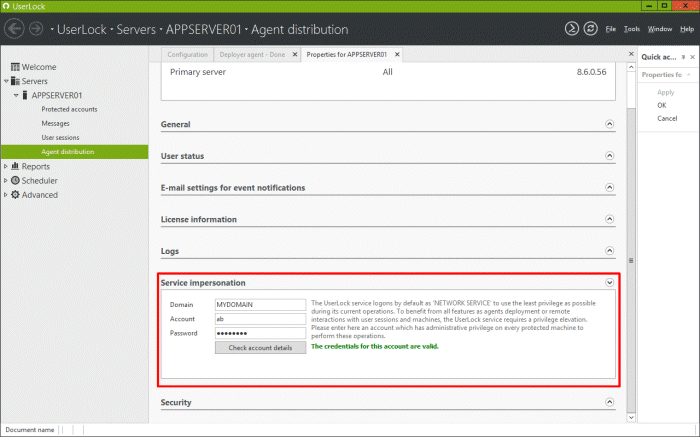The height and width of the screenshot is (437, 700).
Task: Open the File menu
Action: (x=610, y=29)
